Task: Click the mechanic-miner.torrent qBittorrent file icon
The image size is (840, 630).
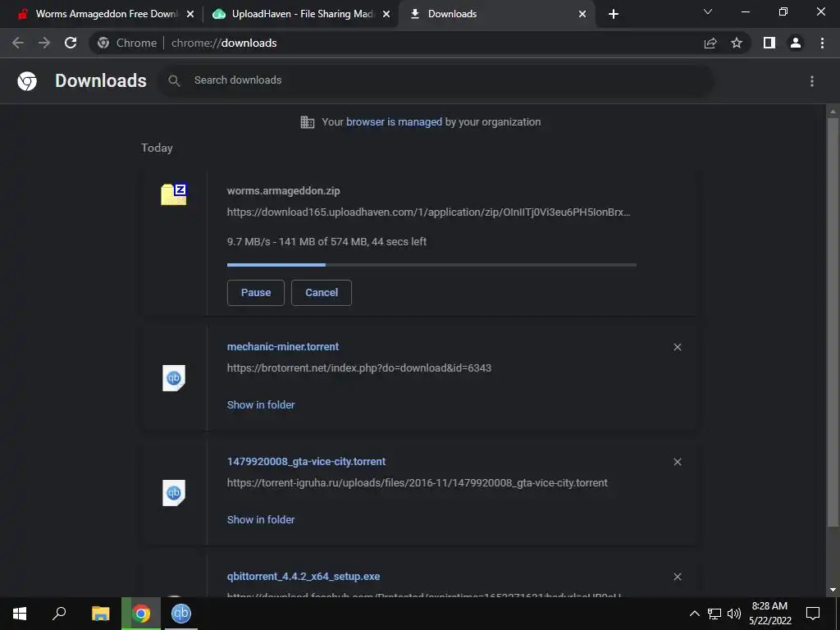Action: tap(174, 378)
